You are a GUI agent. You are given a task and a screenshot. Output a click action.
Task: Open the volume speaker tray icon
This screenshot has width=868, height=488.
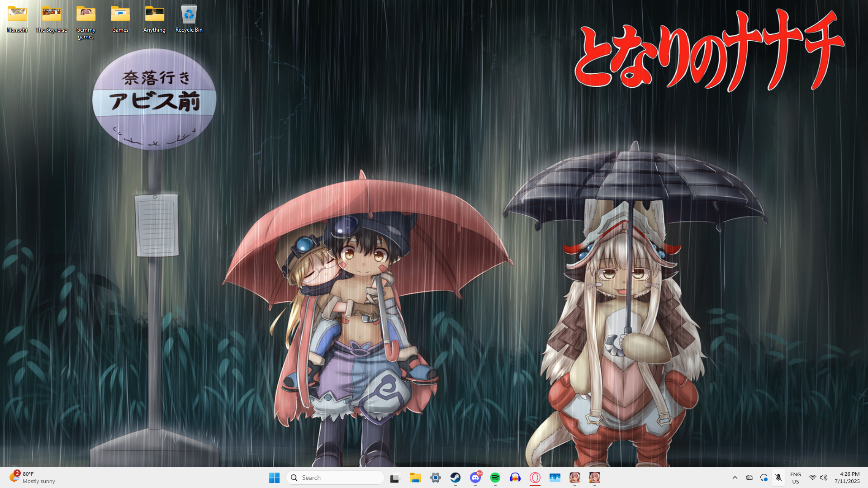[x=824, y=478]
